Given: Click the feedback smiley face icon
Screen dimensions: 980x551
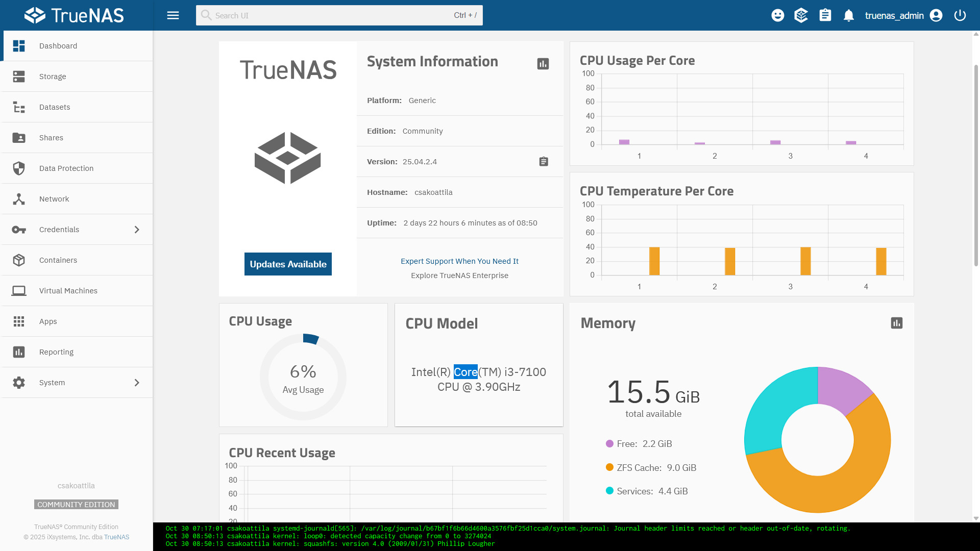Looking at the screenshot, I should click(777, 15).
